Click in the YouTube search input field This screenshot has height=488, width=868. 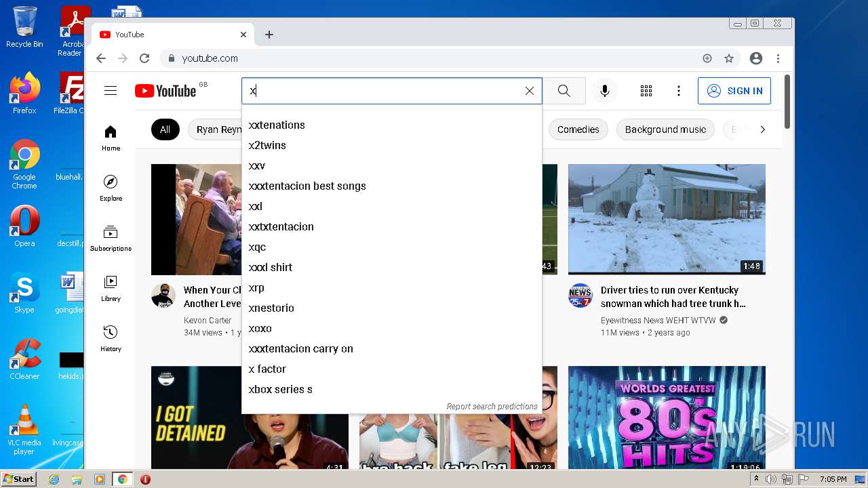[x=383, y=91]
